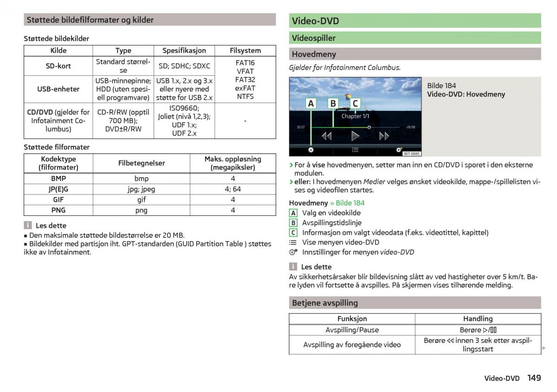This screenshot has height=392, width=557.
Task: Click the 'Videospiller' subheading
Action: 415,38
